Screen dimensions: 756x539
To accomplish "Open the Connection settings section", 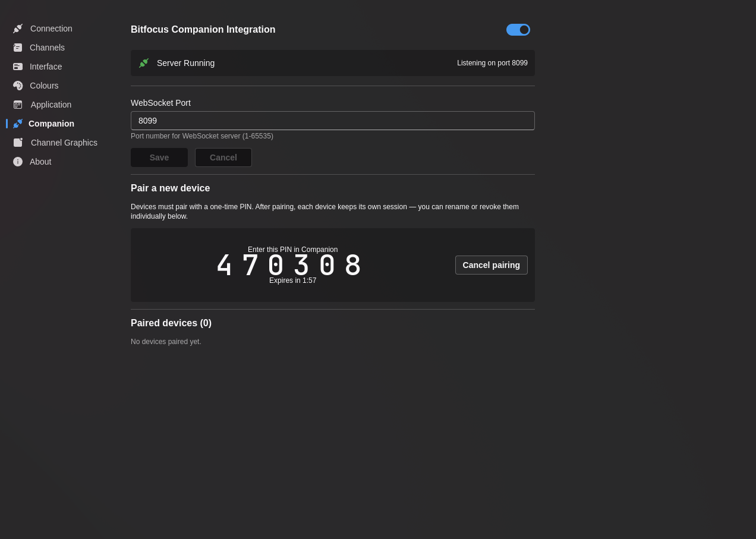I will [x=51, y=29].
